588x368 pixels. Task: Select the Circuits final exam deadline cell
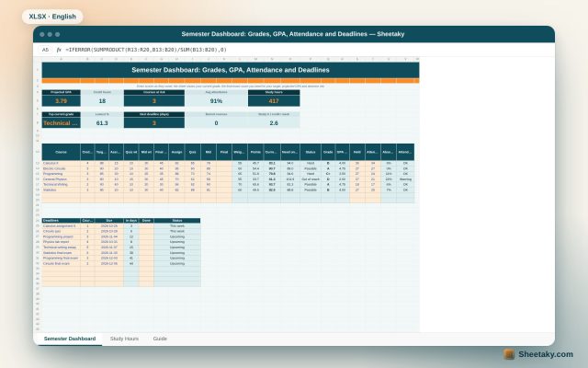62,264
